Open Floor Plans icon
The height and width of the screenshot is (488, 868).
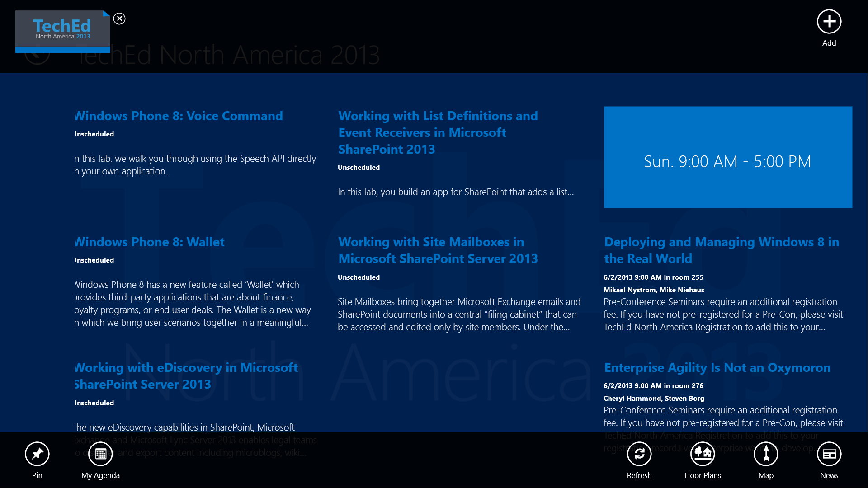(703, 454)
